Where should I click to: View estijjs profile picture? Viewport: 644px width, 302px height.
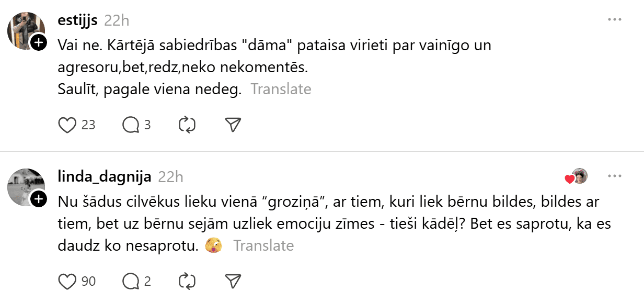[x=25, y=29]
